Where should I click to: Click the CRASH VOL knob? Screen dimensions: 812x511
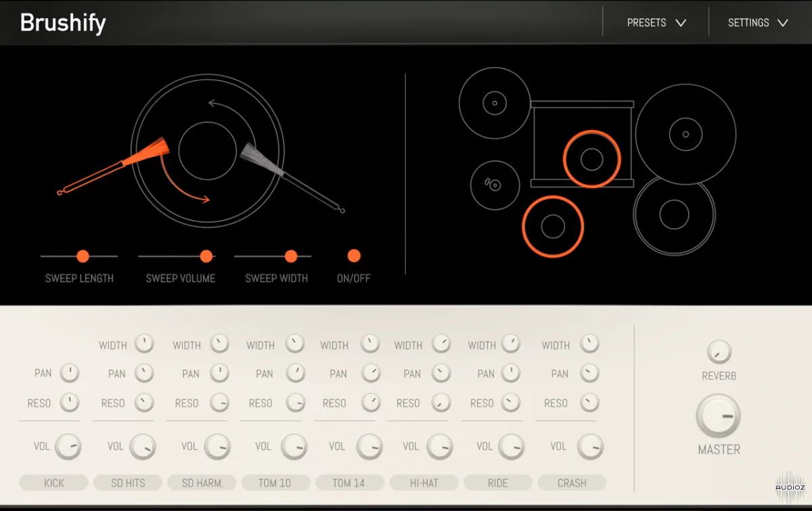(590, 447)
